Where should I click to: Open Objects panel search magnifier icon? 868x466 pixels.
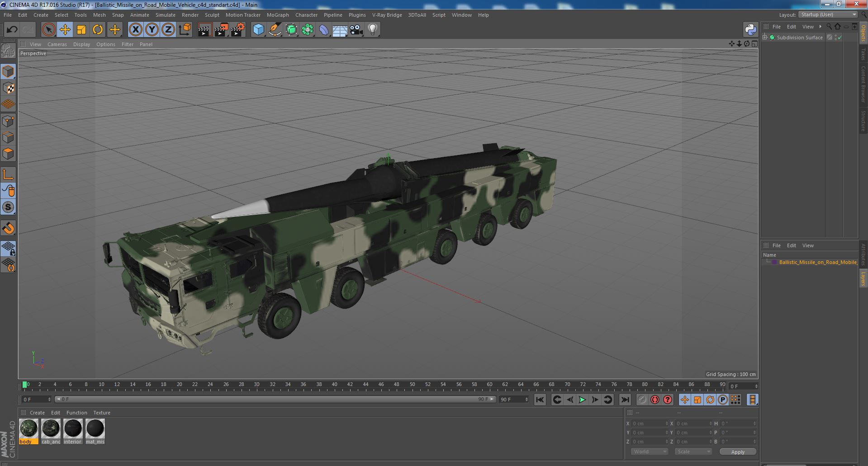(829, 27)
